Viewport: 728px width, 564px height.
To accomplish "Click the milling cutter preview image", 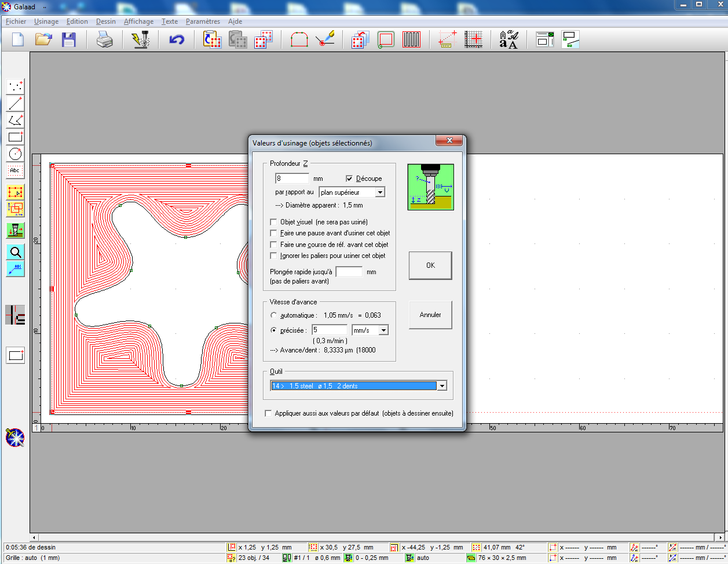I will (430, 187).
